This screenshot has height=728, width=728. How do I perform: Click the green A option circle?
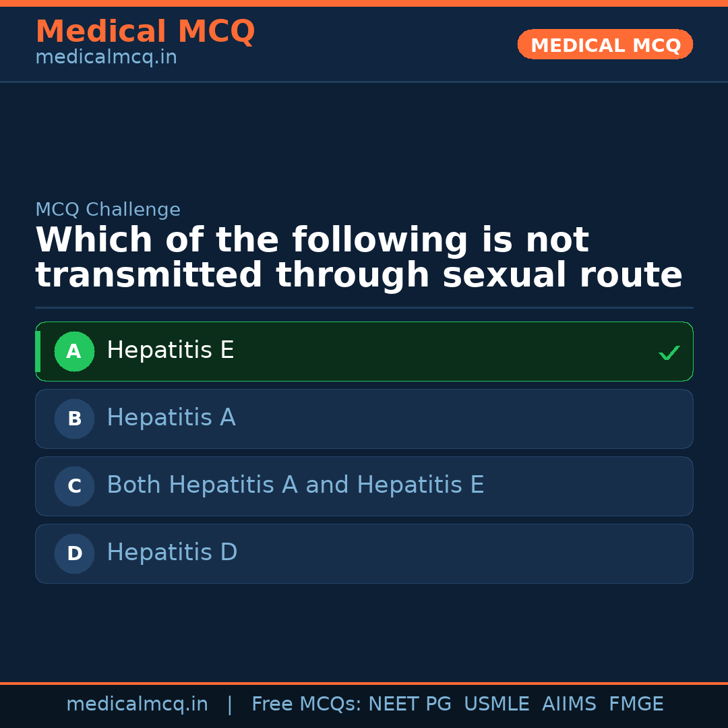[x=74, y=351]
